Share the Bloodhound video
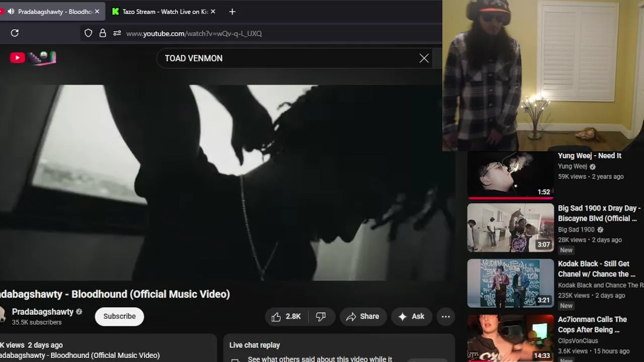Image resolution: width=644 pixels, height=362 pixels. click(362, 316)
